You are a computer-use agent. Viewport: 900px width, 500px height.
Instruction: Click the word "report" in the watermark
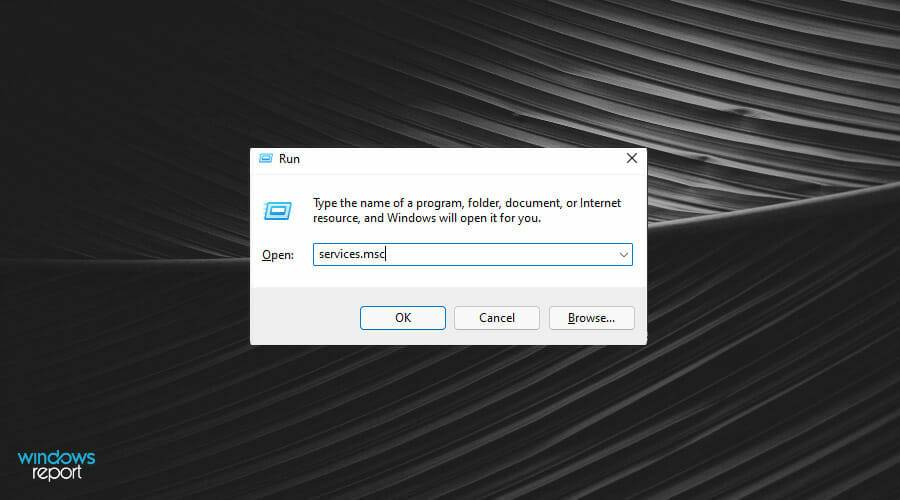(x=56, y=473)
